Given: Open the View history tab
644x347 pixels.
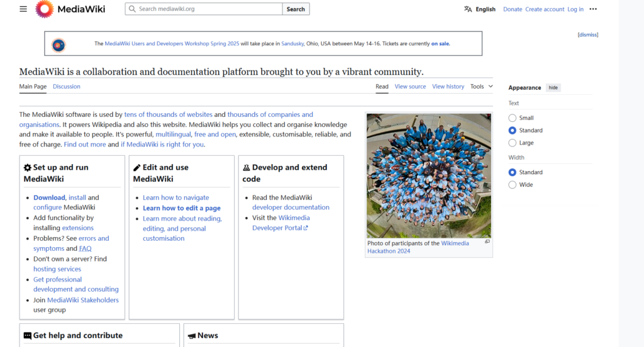Looking at the screenshot, I should pyautogui.click(x=448, y=87).
